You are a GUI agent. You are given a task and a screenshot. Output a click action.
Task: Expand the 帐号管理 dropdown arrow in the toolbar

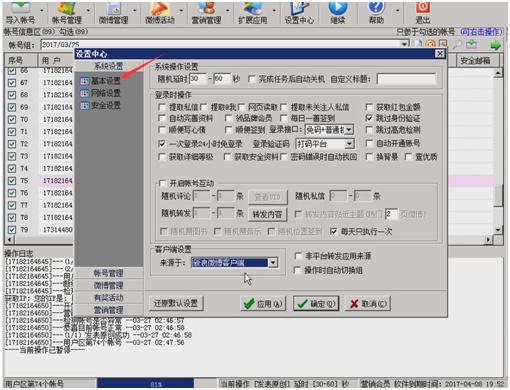tap(88, 11)
